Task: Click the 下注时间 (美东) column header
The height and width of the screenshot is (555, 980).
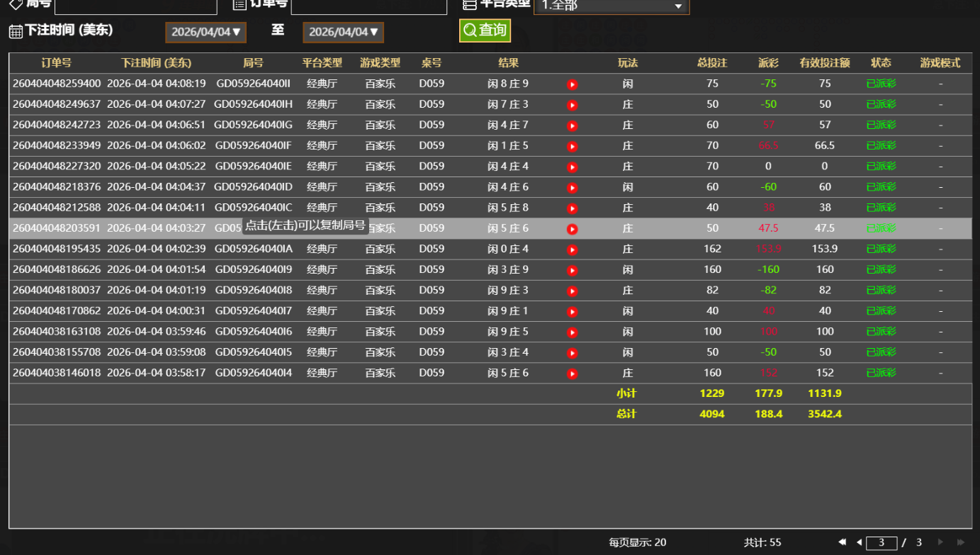Action: [156, 63]
